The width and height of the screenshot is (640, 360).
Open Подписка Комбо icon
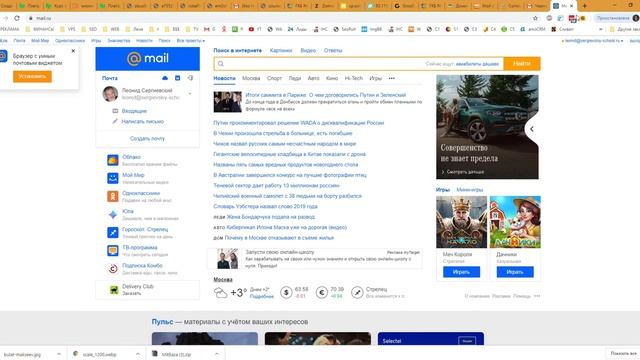click(x=113, y=268)
